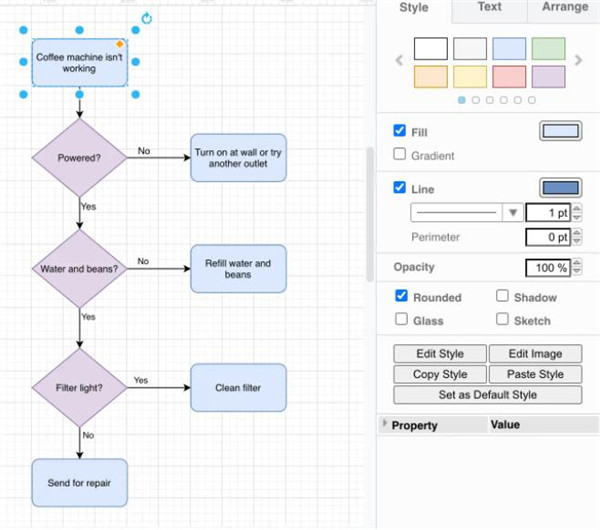This screenshot has height=530, width=600.
Task: Go to the next style palette page arrow
Action: click(x=578, y=61)
